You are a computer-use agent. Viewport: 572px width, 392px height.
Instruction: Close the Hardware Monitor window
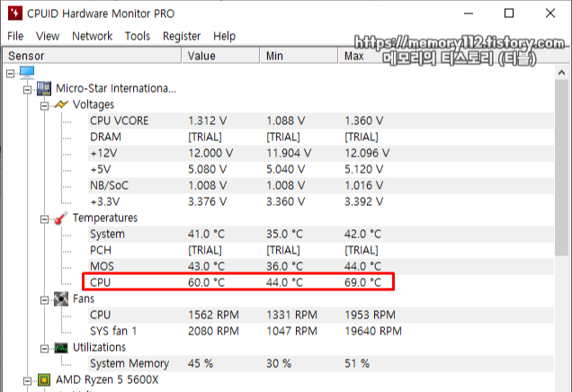coord(550,13)
